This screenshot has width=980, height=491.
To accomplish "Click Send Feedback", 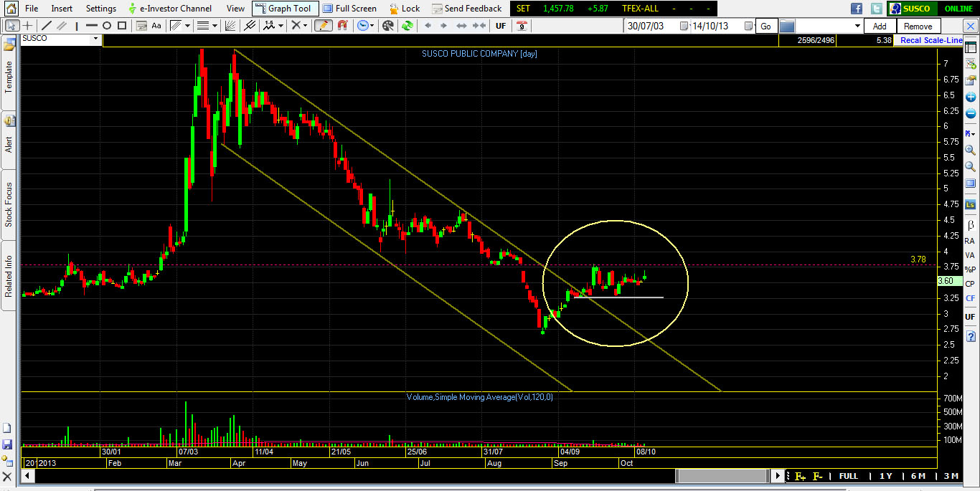I will point(466,9).
